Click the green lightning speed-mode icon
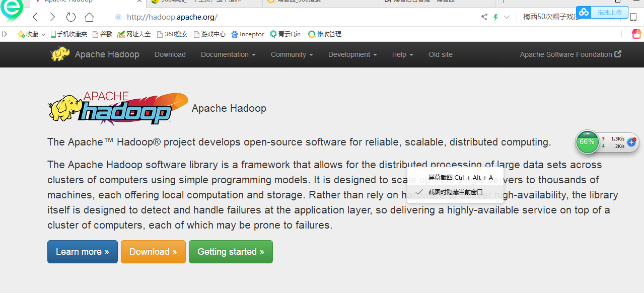The image size is (644, 293). click(x=495, y=17)
